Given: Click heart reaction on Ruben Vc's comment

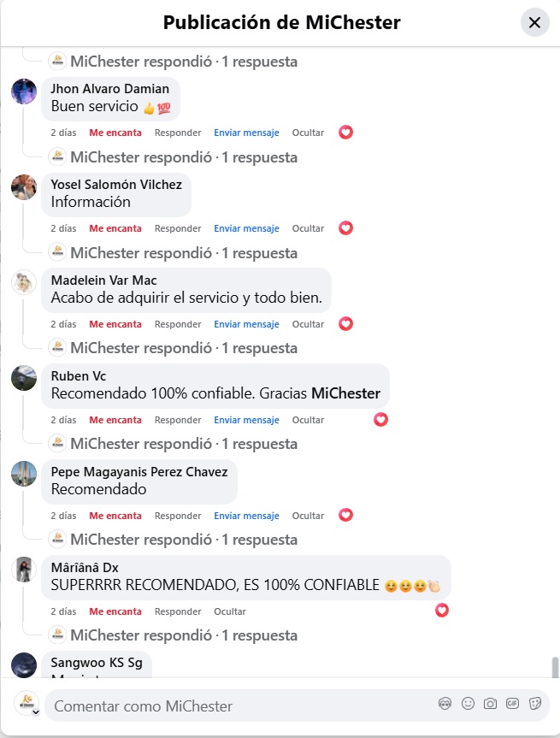Looking at the screenshot, I should pyautogui.click(x=380, y=419).
